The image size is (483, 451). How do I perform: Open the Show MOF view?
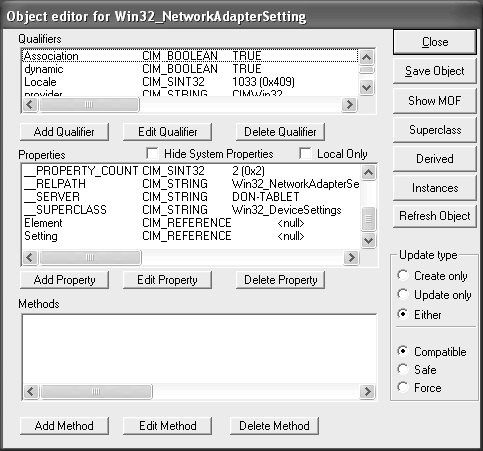[x=435, y=101]
